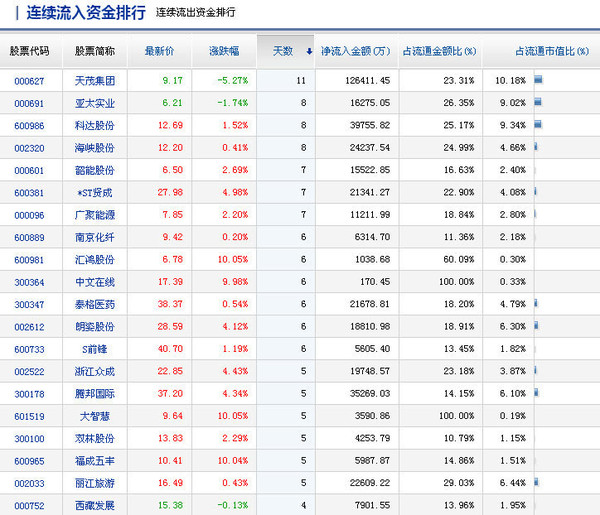
Task: Open the 浙江众成 stock page
Action: click(x=95, y=372)
